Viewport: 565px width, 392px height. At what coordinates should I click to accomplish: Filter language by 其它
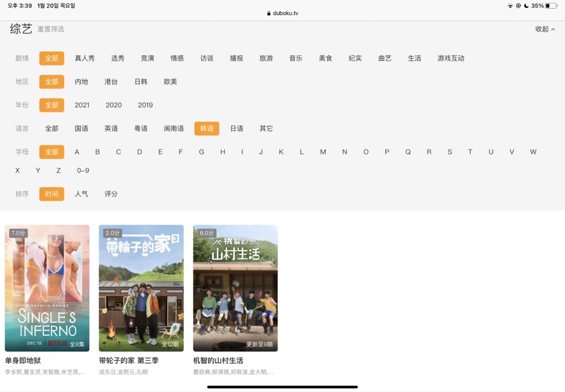(x=266, y=129)
